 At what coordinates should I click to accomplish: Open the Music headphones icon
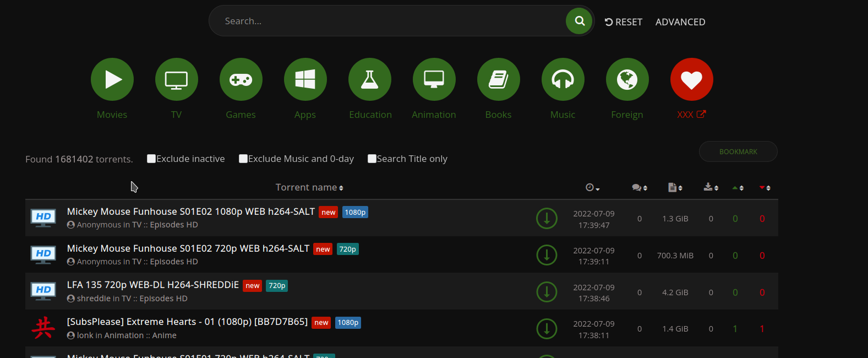click(x=563, y=79)
